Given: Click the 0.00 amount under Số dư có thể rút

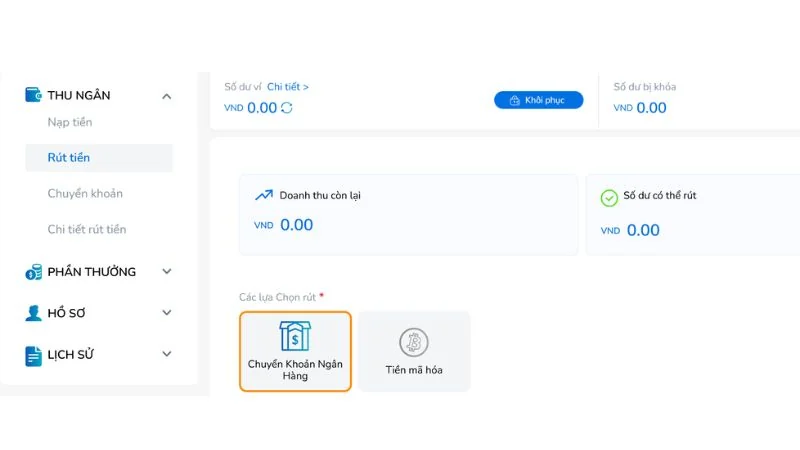Looking at the screenshot, I should point(643,230).
